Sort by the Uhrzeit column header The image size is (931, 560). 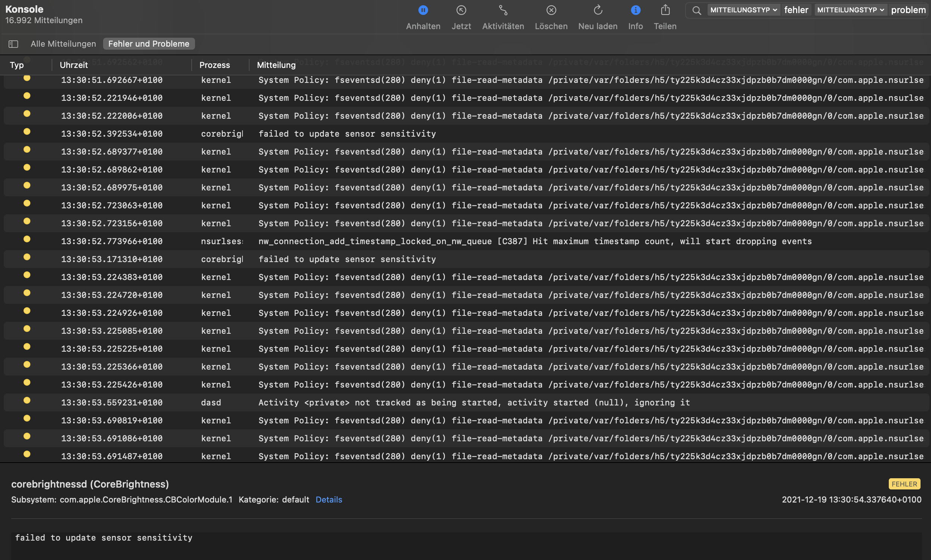pos(74,65)
